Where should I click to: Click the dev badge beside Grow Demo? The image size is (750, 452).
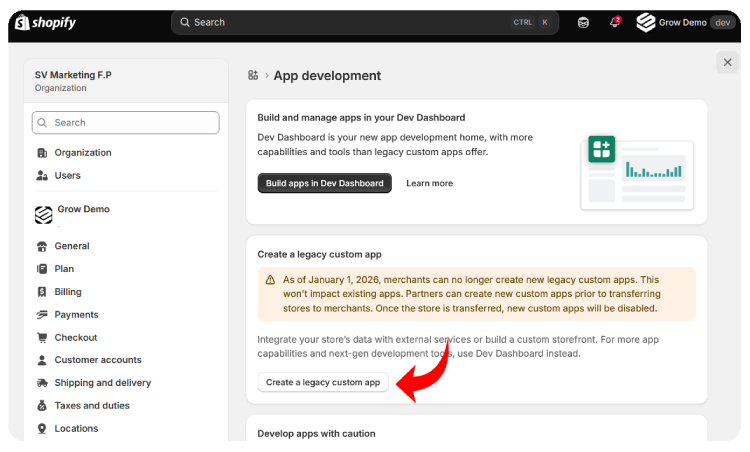pyautogui.click(x=723, y=22)
